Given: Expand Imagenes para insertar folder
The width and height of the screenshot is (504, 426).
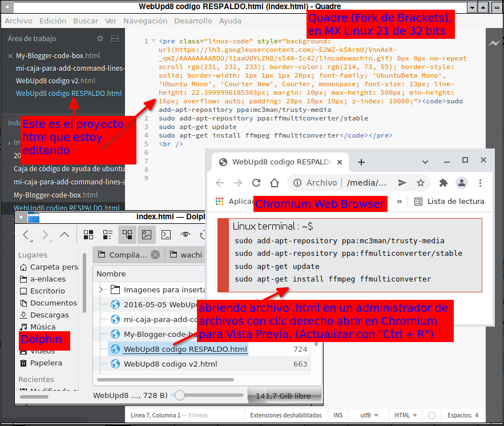Looking at the screenshot, I should pos(101,290).
